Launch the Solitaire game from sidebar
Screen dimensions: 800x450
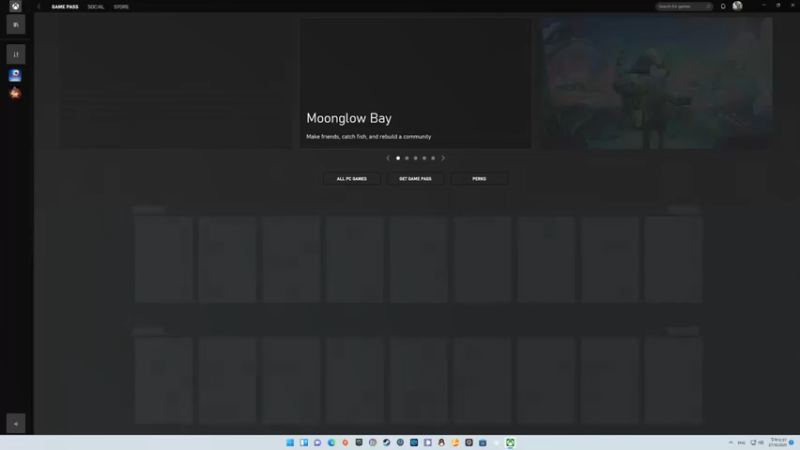pyautogui.click(x=15, y=75)
